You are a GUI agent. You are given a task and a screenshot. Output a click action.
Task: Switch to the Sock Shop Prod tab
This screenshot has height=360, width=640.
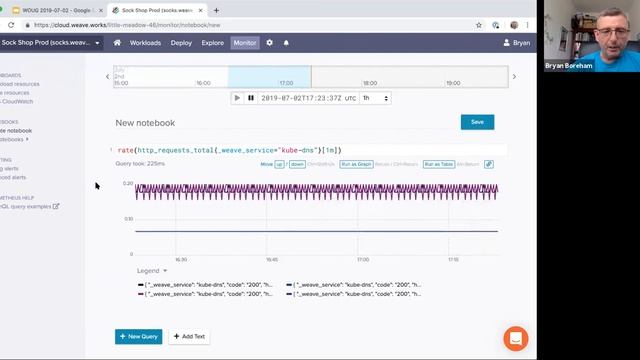(x=158, y=10)
